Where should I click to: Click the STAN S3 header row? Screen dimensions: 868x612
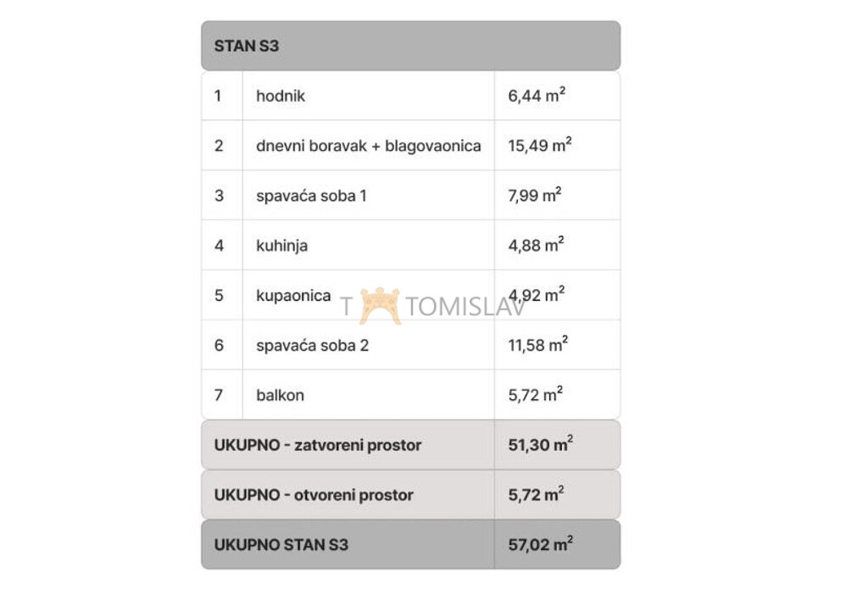click(411, 46)
